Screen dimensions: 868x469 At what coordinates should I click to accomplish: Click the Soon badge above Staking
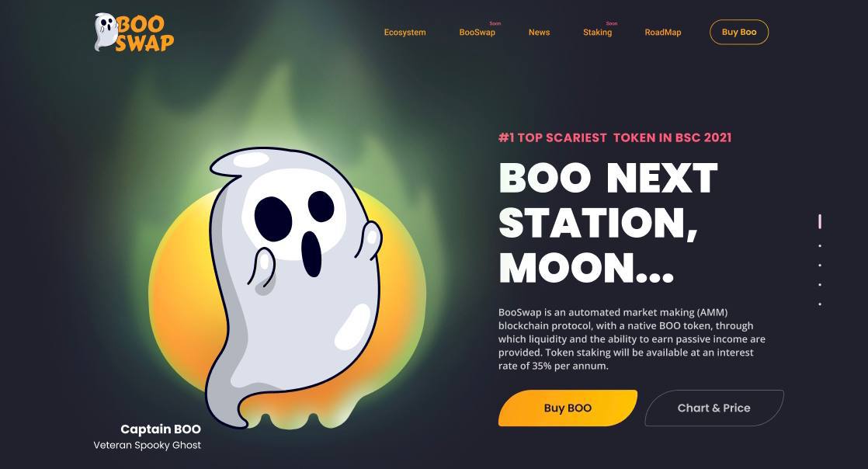(612, 23)
